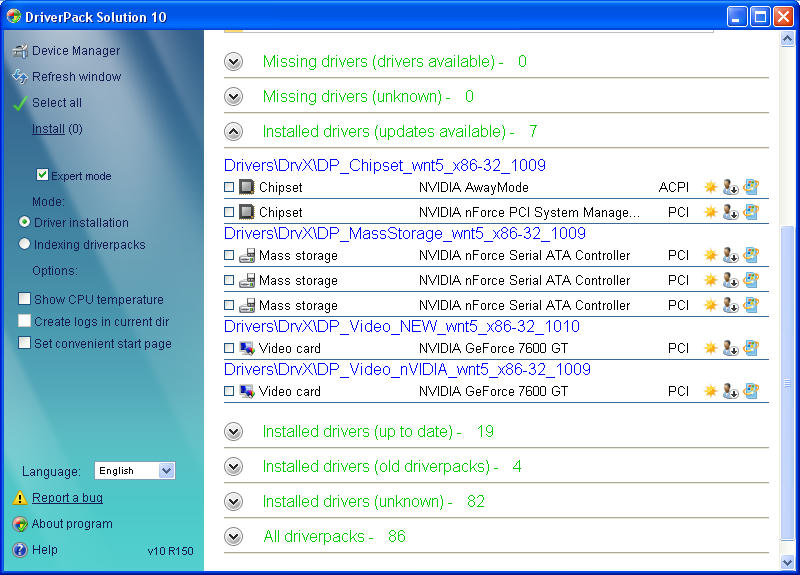Check Create logs in current dir
The image size is (800, 575).
click(24, 320)
